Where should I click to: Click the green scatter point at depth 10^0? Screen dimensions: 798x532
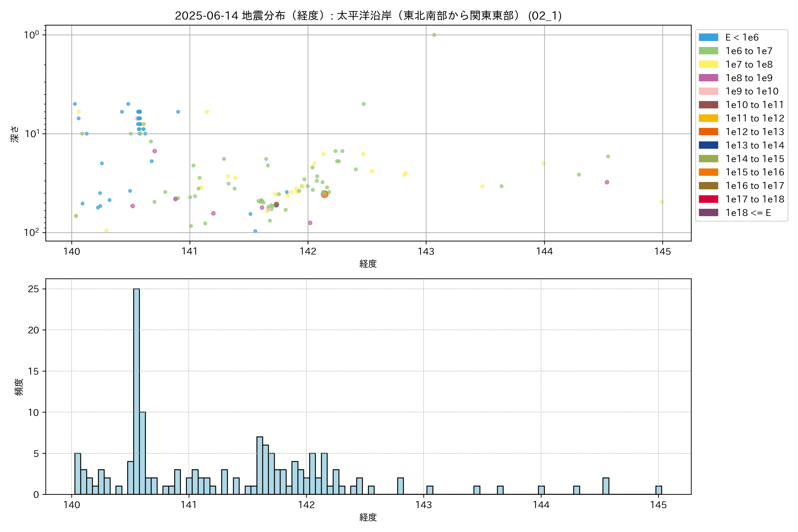(x=434, y=35)
